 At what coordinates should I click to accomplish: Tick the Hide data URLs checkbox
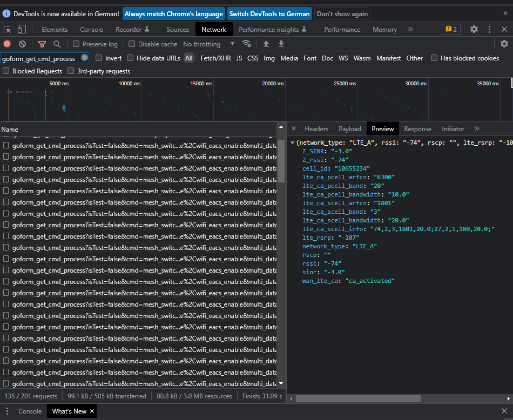coord(130,58)
